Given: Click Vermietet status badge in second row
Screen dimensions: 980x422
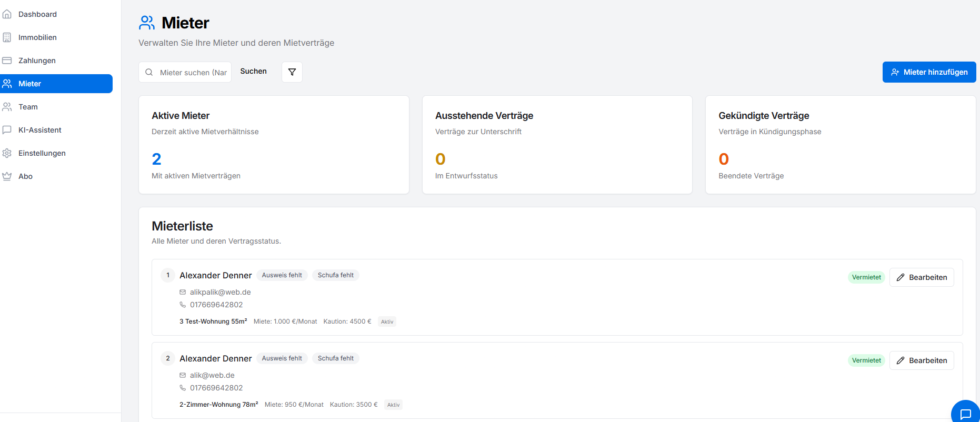Looking at the screenshot, I should (866, 360).
